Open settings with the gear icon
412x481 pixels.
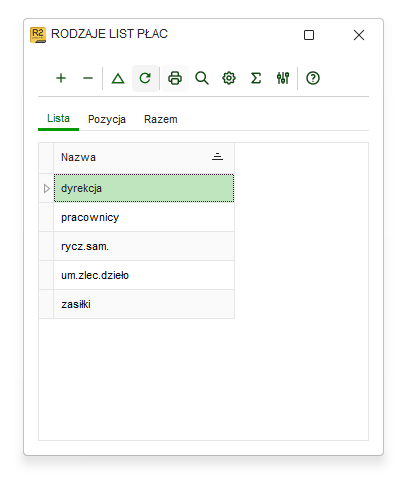pyautogui.click(x=229, y=78)
